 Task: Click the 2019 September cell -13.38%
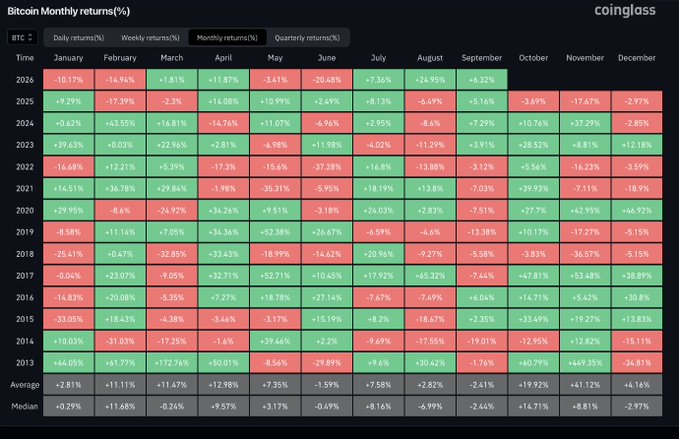tap(482, 232)
